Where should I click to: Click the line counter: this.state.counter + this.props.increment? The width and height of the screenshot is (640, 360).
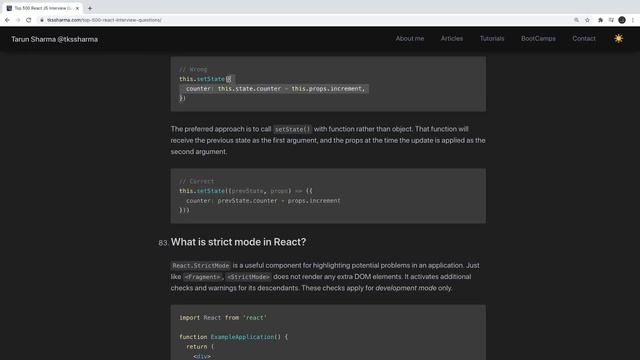275,89
